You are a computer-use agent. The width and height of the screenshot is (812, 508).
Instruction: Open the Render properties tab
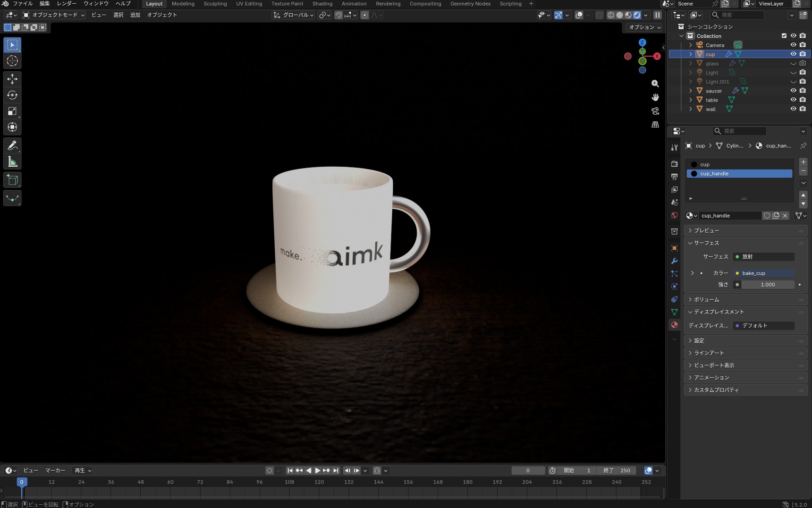674,163
